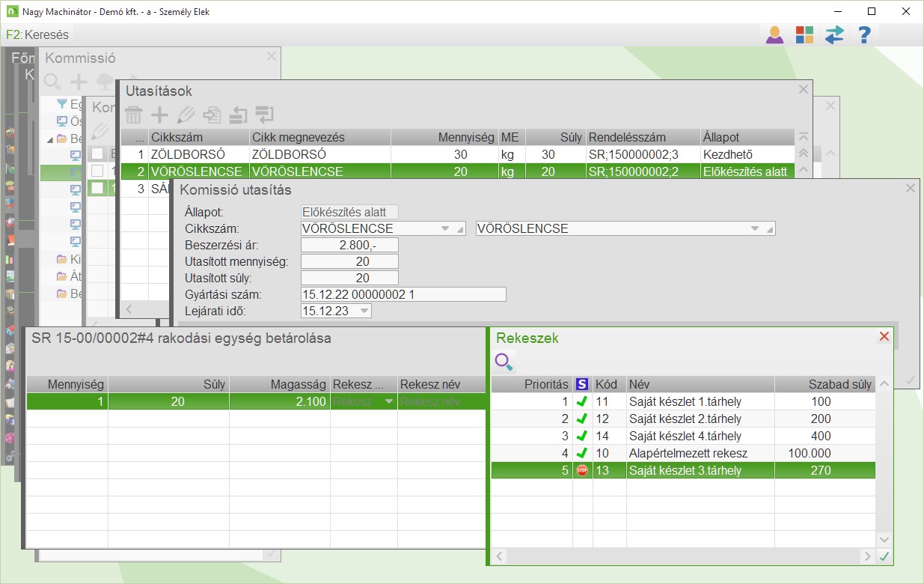Select the Saját készlet 2.tárhely row

tap(683, 419)
